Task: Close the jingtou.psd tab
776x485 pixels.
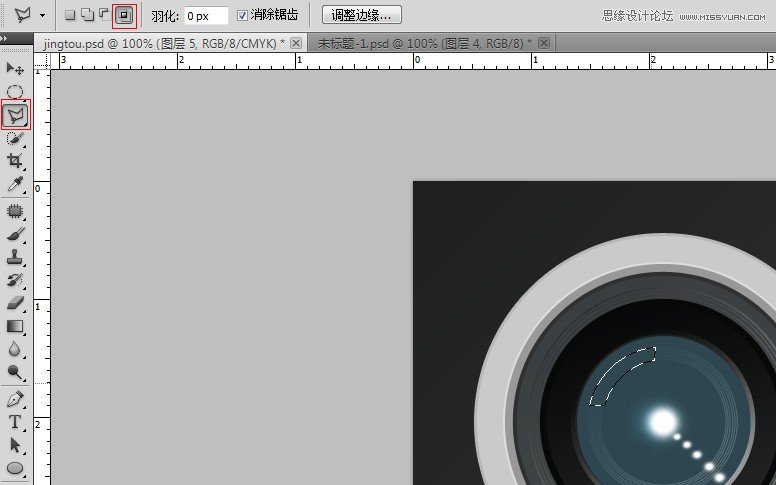Action: coord(296,43)
